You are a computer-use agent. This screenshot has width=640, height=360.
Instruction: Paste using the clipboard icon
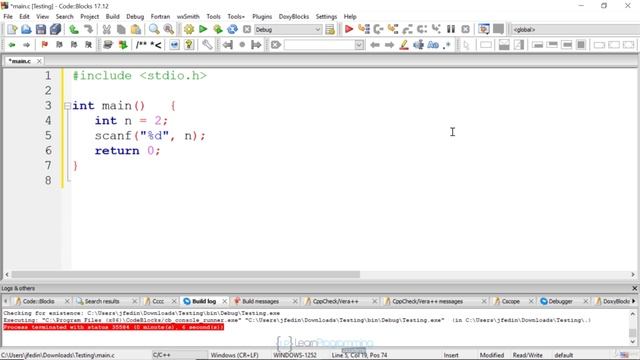tap(136, 29)
